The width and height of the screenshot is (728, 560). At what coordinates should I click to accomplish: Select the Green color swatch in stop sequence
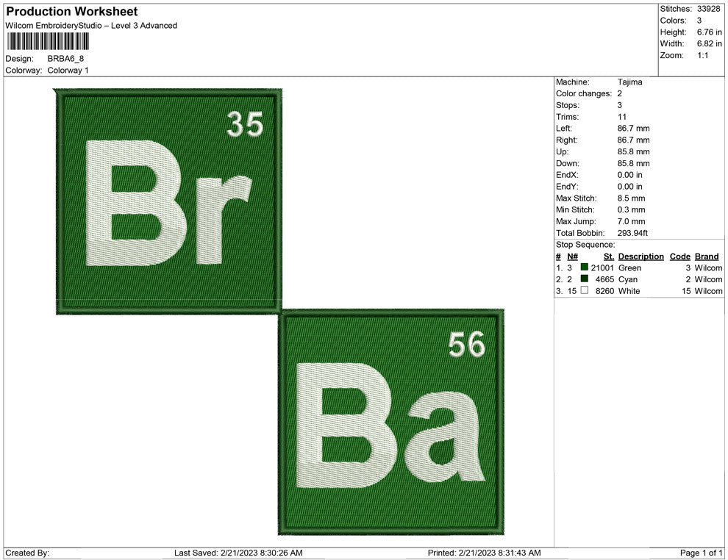(584, 268)
